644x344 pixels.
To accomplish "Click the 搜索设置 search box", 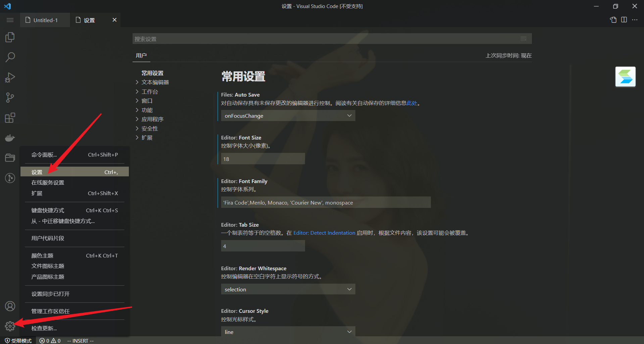I will [326, 39].
